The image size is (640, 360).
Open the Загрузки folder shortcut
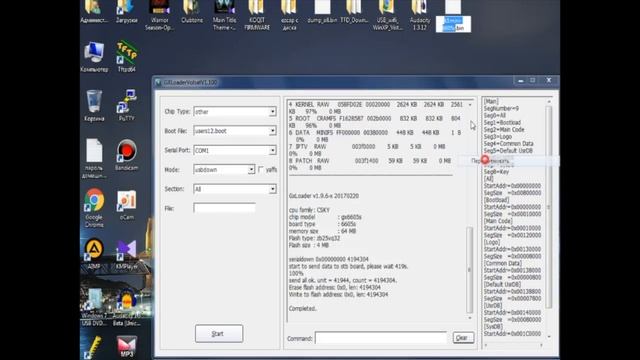click(x=127, y=11)
